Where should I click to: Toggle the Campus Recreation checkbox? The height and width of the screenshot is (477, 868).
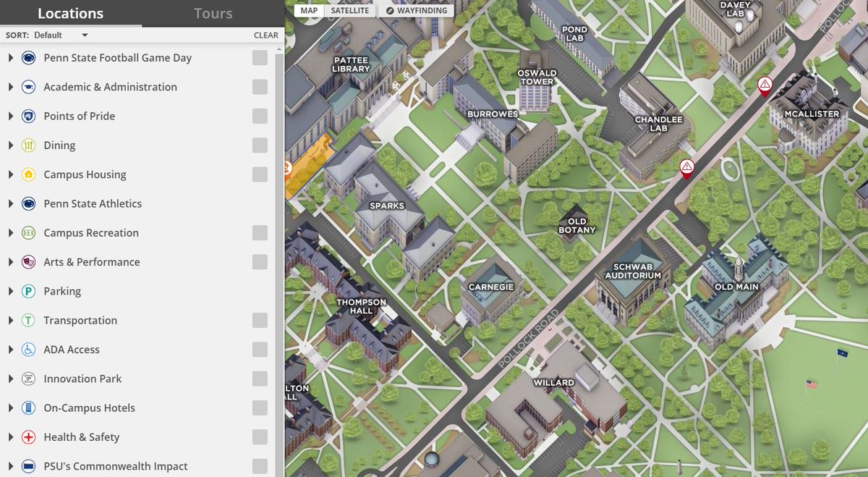tap(260, 233)
